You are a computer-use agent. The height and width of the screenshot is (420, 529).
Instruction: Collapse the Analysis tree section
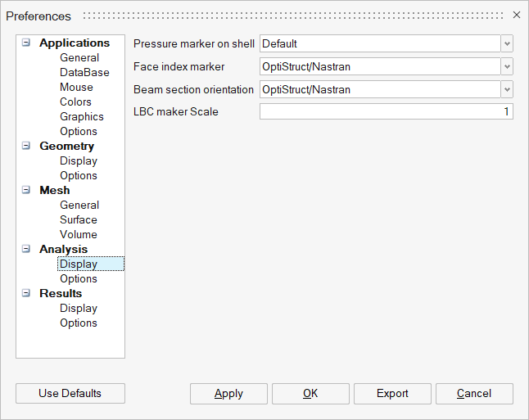pyautogui.click(x=26, y=250)
